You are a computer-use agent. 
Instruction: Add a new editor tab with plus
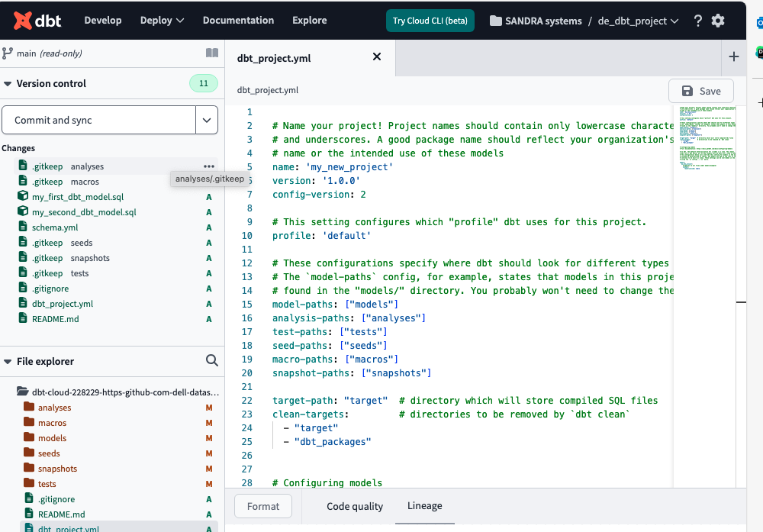[733, 56]
